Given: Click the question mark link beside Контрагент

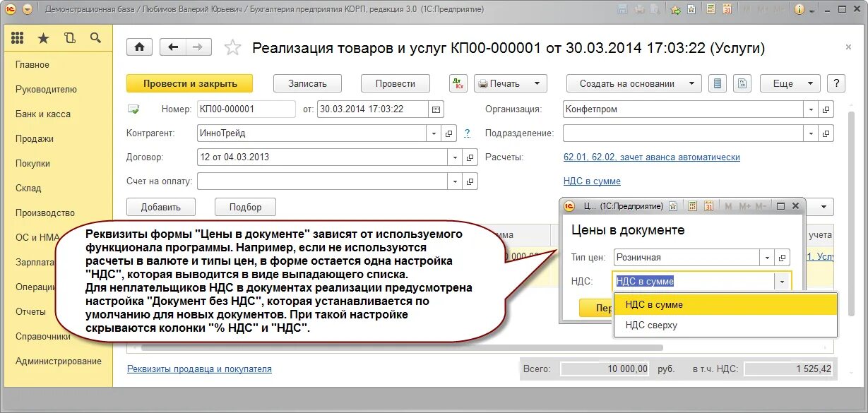Looking at the screenshot, I should [467, 133].
